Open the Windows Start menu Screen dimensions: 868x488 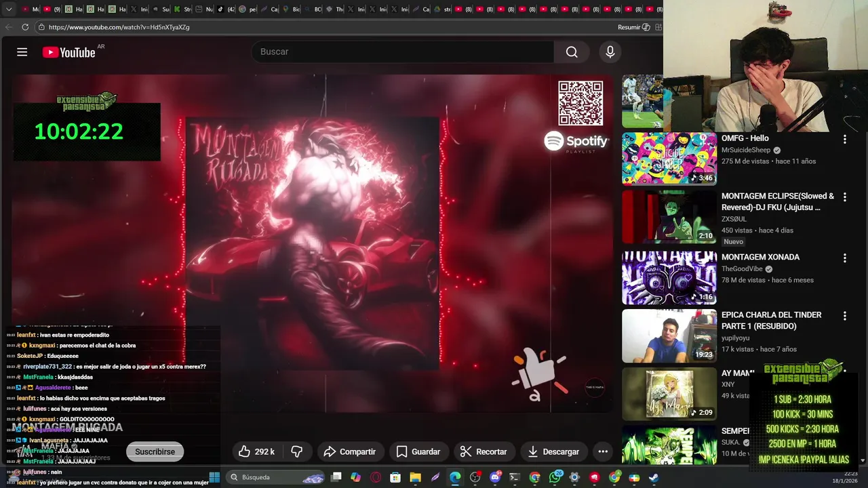(214, 477)
